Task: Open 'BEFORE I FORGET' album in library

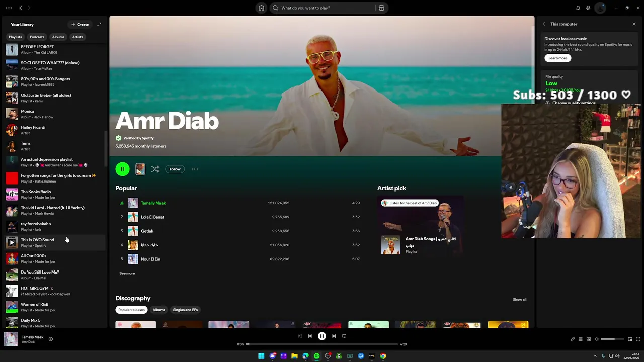Action: [54, 49]
